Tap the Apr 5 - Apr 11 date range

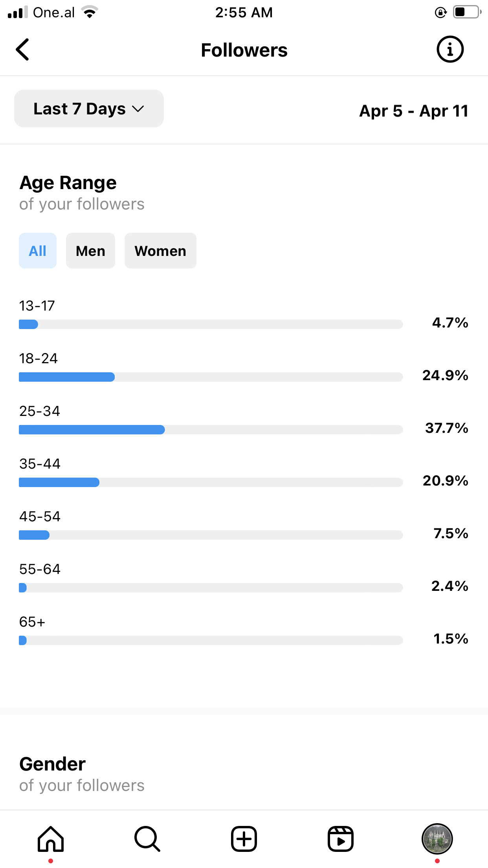[414, 111]
